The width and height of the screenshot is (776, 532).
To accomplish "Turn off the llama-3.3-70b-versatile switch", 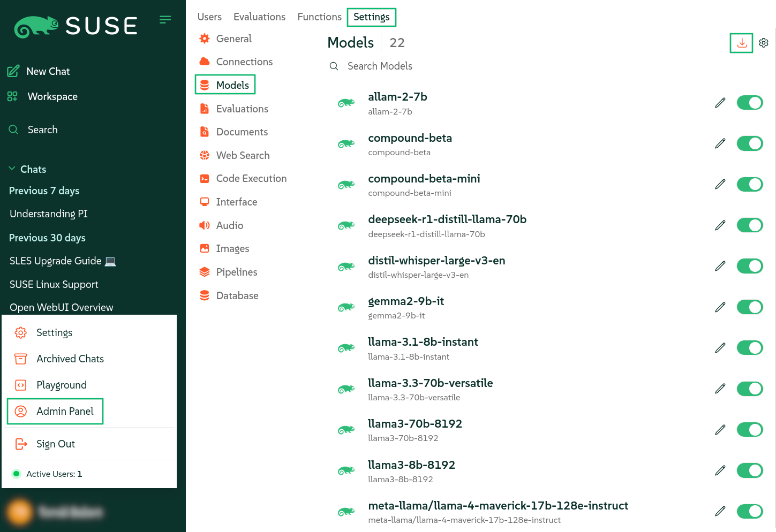I will pyautogui.click(x=749, y=389).
